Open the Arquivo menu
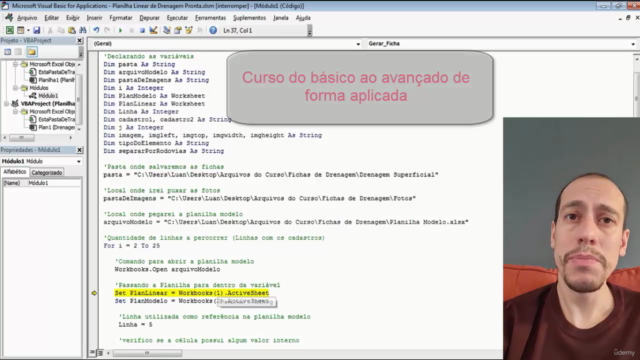Image resolution: width=640 pixels, height=360 pixels. (27, 18)
